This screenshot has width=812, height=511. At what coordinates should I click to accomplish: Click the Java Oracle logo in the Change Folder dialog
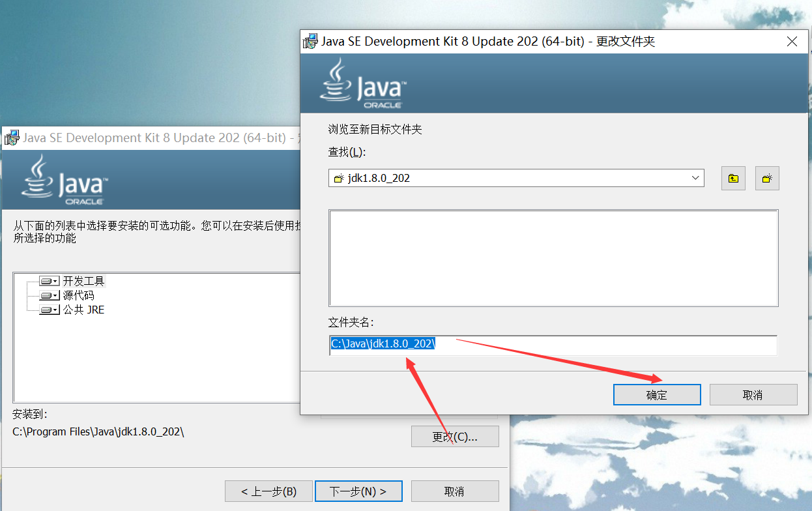point(363,83)
